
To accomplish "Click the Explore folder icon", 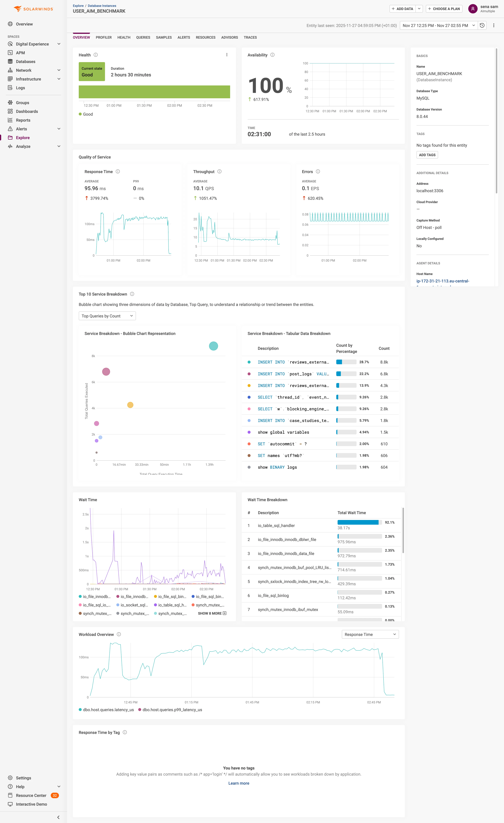I will tap(10, 138).
